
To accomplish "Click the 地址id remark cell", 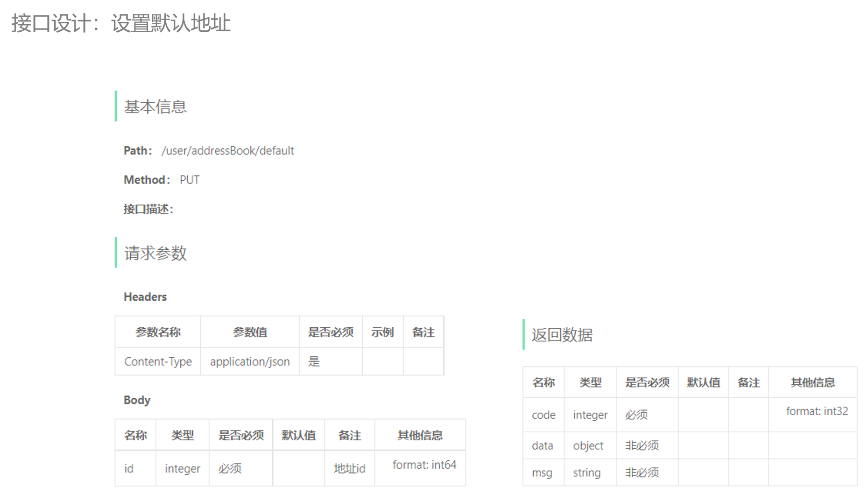I will tap(349, 468).
